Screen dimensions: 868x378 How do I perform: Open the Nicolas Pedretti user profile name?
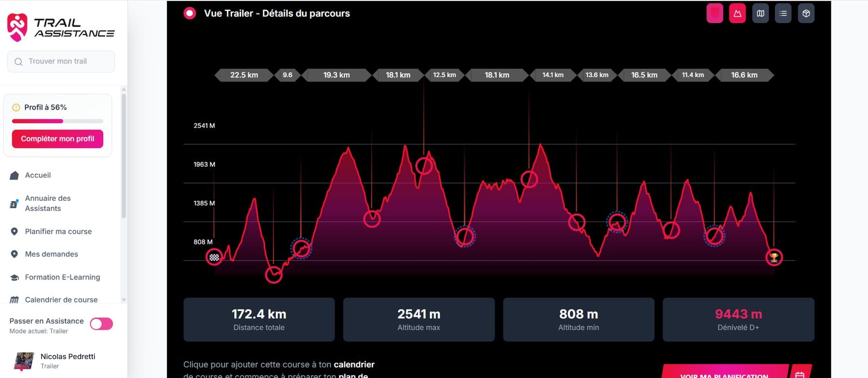pos(68,357)
